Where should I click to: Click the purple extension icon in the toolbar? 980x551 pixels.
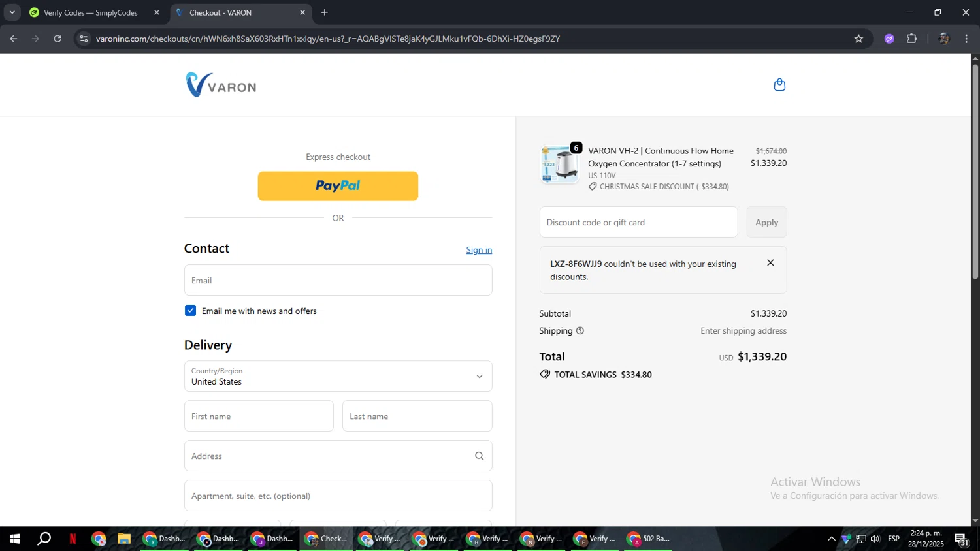click(889, 39)
